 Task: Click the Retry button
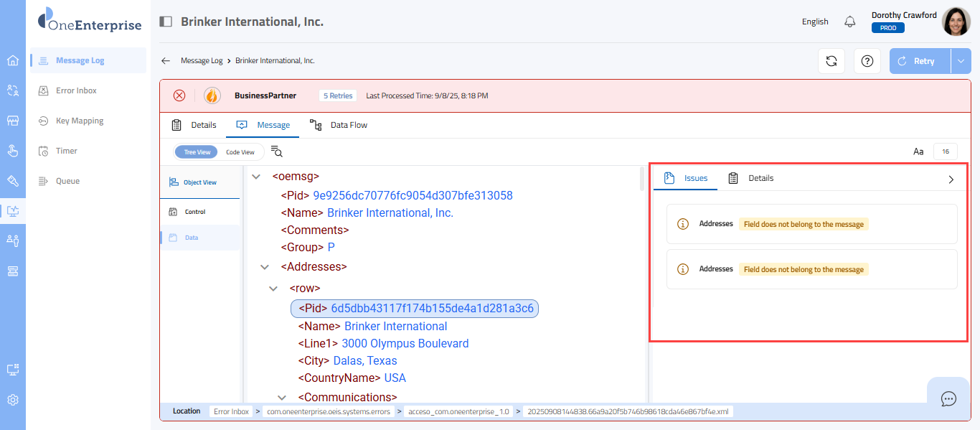coord(920,61)
